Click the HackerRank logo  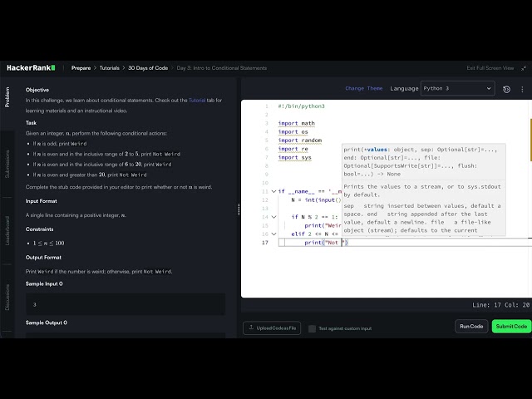tap(31, 68)
